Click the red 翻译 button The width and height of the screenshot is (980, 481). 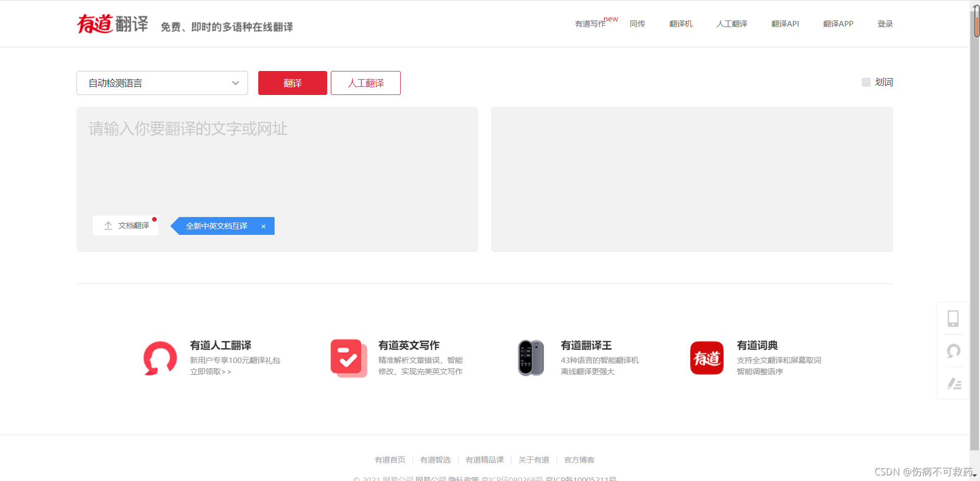click(292, 83)
